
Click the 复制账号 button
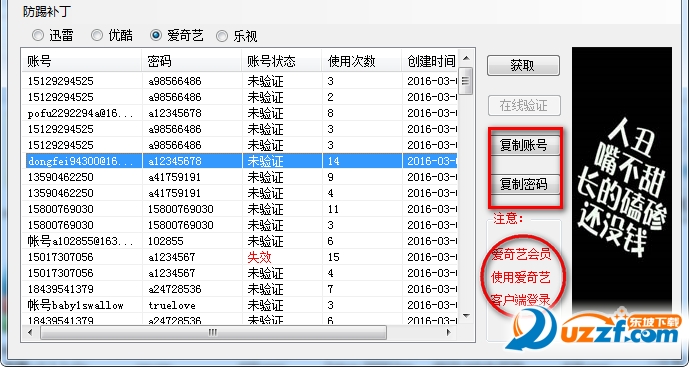click(x=524, y=145)
